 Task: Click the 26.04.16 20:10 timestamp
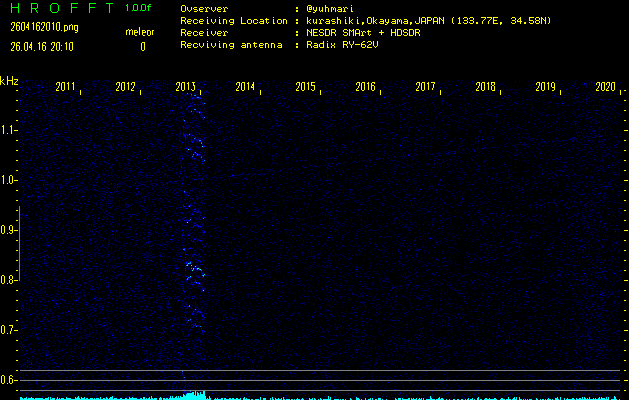coord(43,46)
